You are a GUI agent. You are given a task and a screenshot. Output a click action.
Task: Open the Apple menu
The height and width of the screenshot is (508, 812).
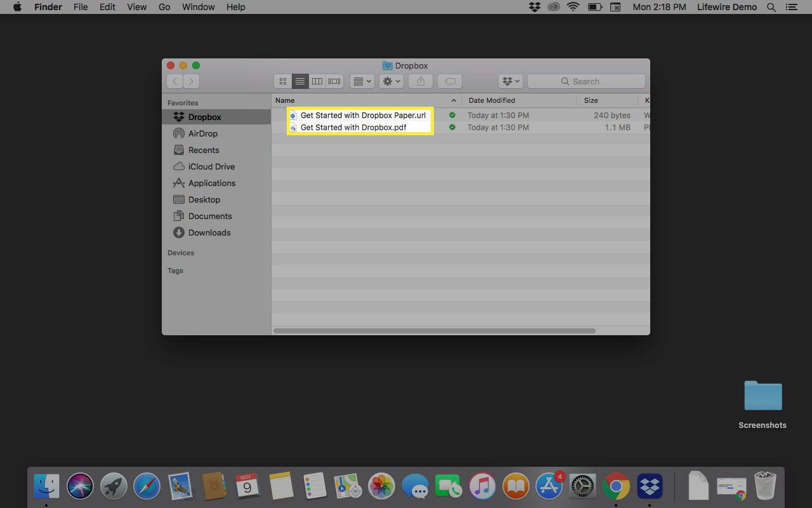coord(17,7)
